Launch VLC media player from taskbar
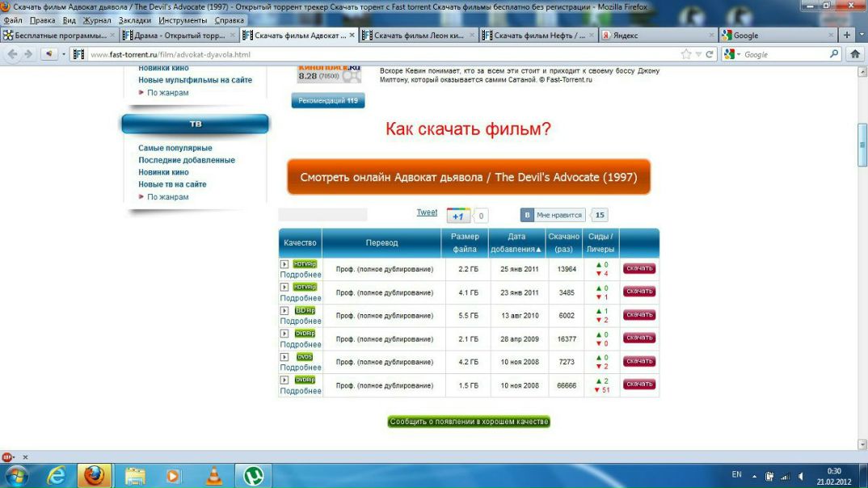Screen dimensions: 868x488 [214, 475]
